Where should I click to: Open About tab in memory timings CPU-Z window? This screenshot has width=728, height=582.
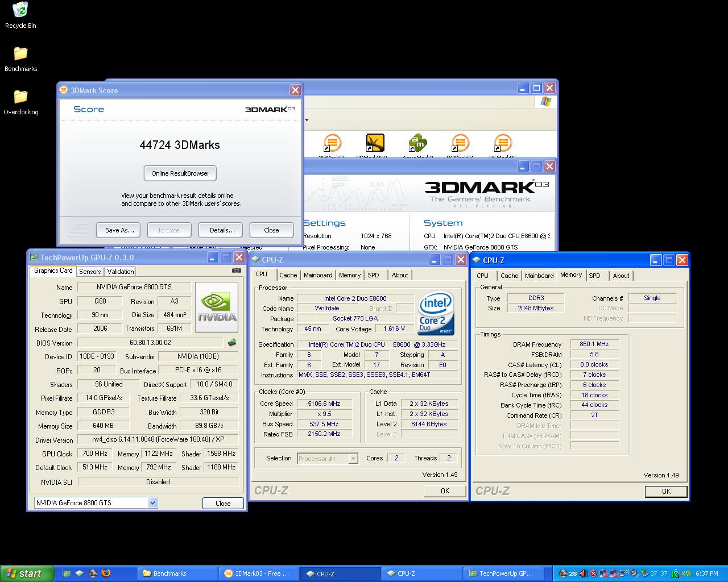(x=621, y=276)
